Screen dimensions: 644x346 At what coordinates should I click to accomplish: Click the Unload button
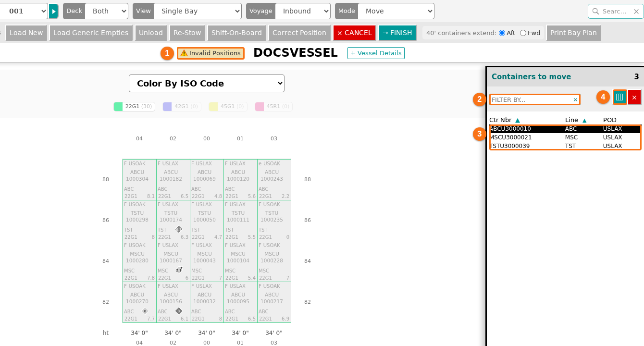(x=151, y=33)
